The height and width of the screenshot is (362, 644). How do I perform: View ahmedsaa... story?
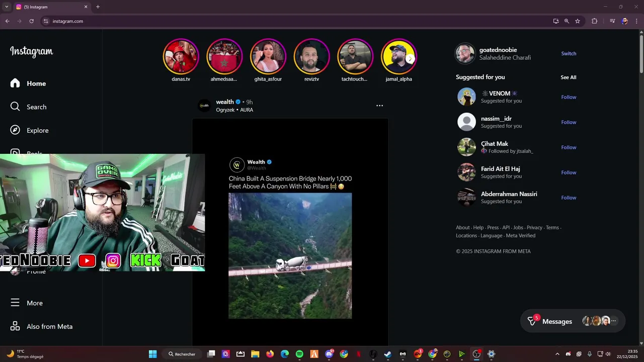[224, 56]
